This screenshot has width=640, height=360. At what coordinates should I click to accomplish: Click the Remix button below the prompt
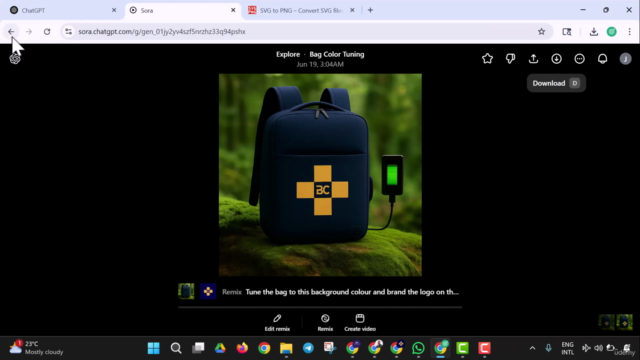pyautogui.click(x=325, y=322)
